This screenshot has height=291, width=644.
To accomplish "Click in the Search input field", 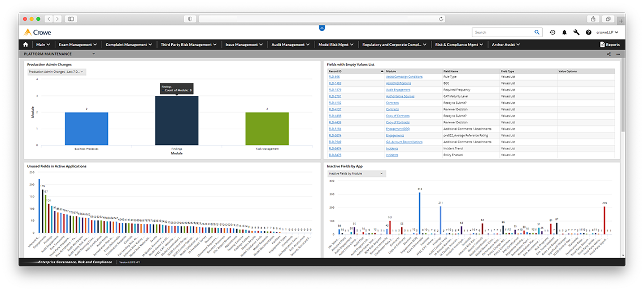I will click(502, 33).
